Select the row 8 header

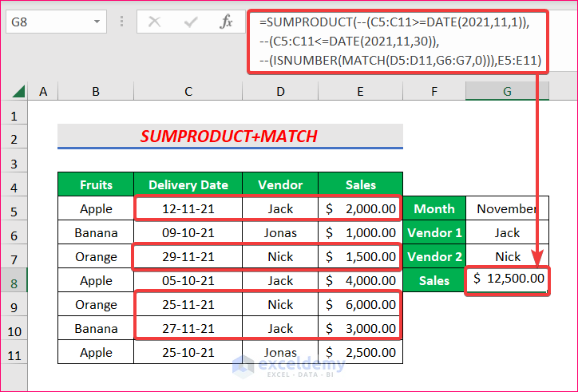click(14, 280)
